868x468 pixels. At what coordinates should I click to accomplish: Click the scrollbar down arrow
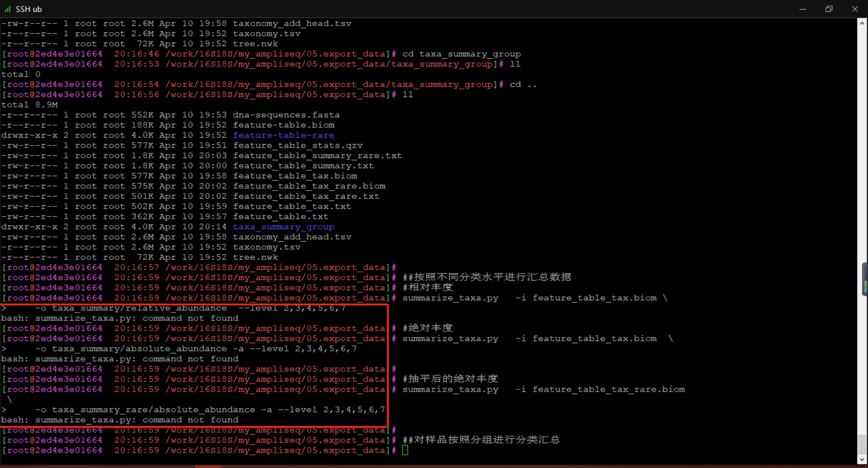[x=862, y=459]
